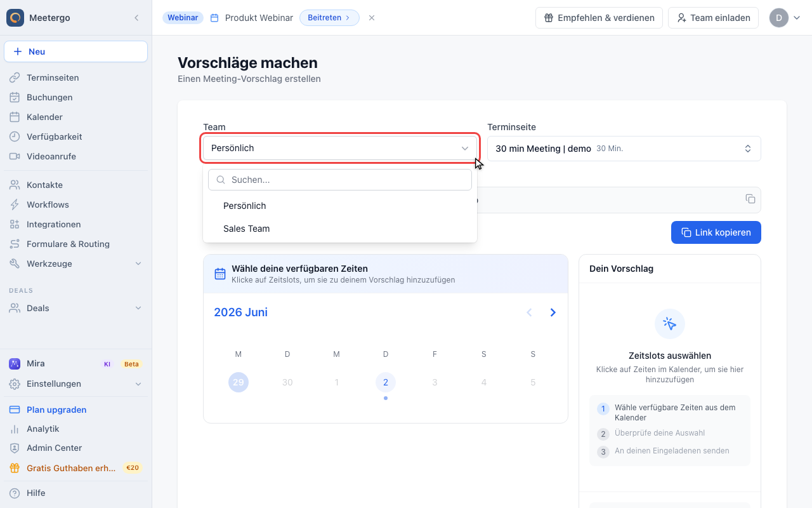Screen dimensions: 812x508
Task: Select day 2 in the June calendar
Action: 386,382
